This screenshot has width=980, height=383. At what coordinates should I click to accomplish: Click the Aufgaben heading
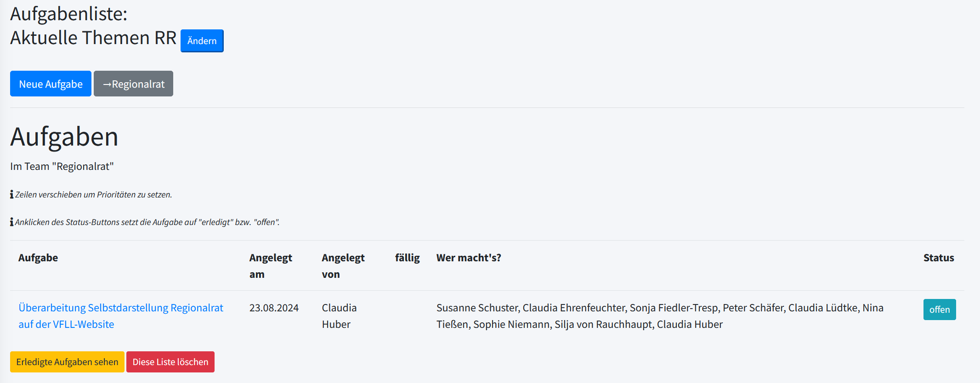(x=64, y=137)
